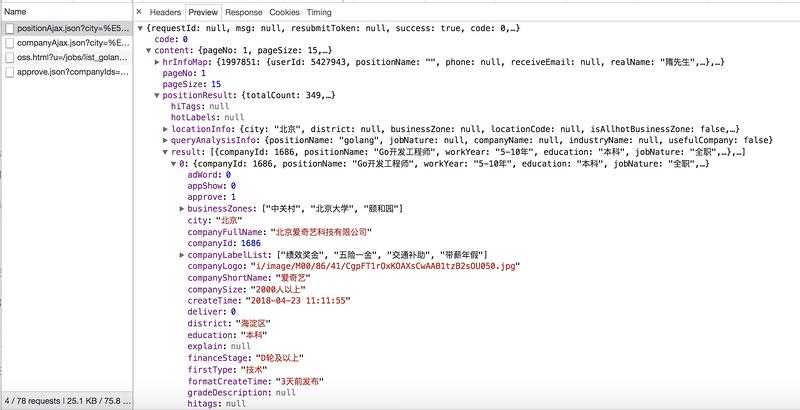This screenshot has width=800, height=410.
Task: Click the companySize "2000人以上" line
Action: (246, 290)
